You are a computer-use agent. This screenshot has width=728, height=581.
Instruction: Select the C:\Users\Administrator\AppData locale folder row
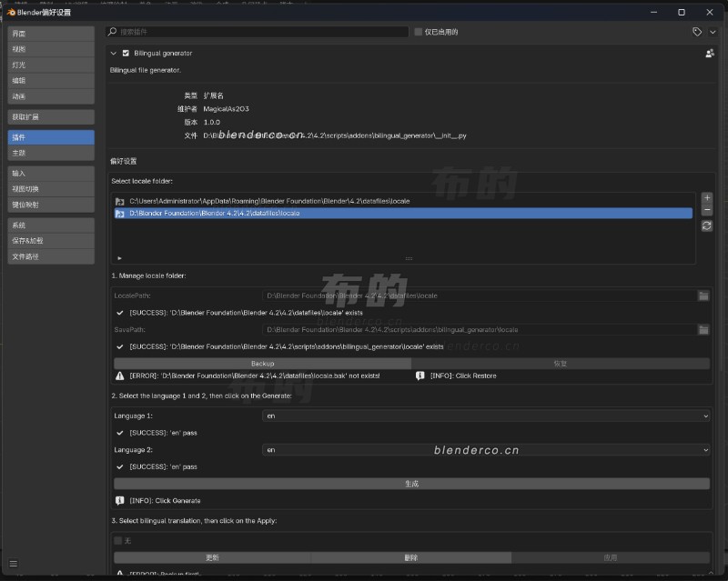click(x=403, y=202)
